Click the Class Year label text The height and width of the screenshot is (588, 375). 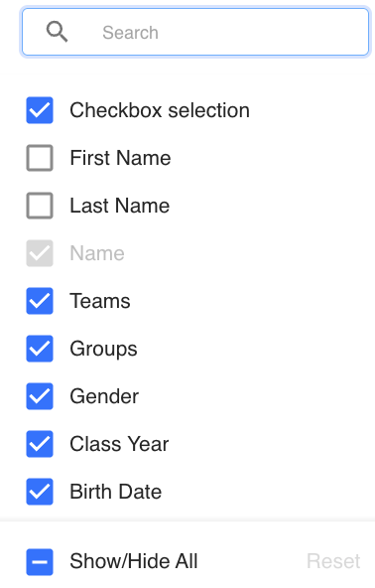point(119,444)
